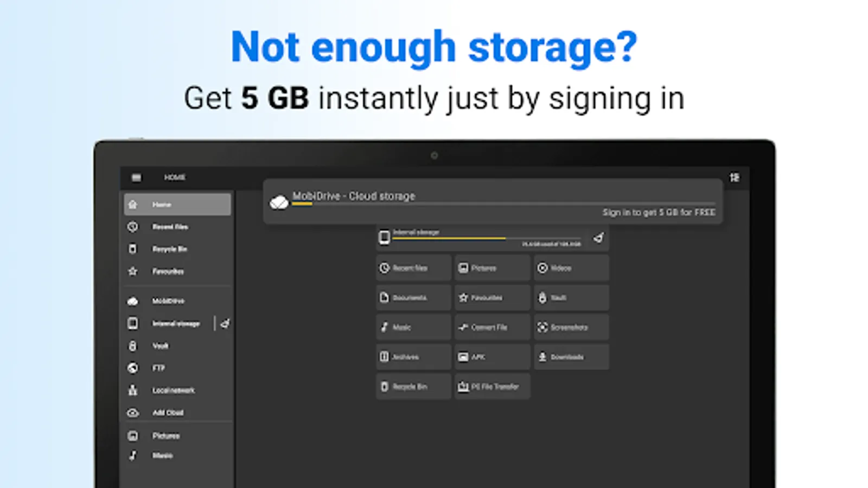Open the Downloads tile

coord(571,357)
